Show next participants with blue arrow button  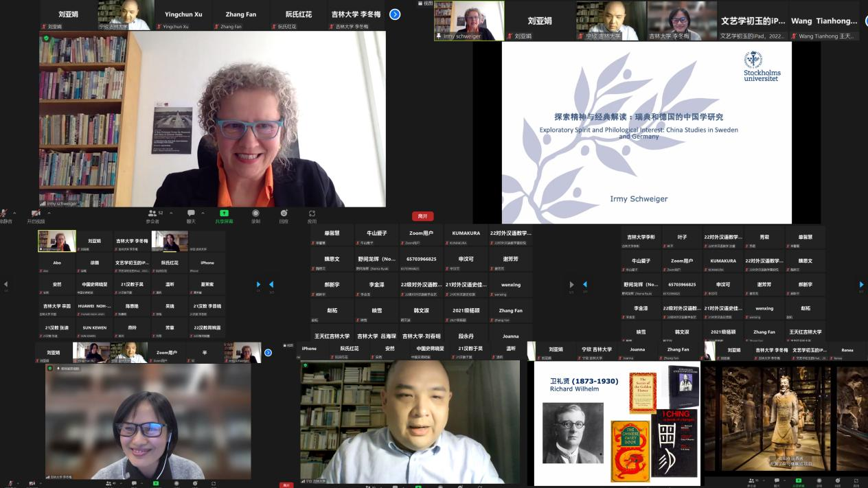point(394,14)
